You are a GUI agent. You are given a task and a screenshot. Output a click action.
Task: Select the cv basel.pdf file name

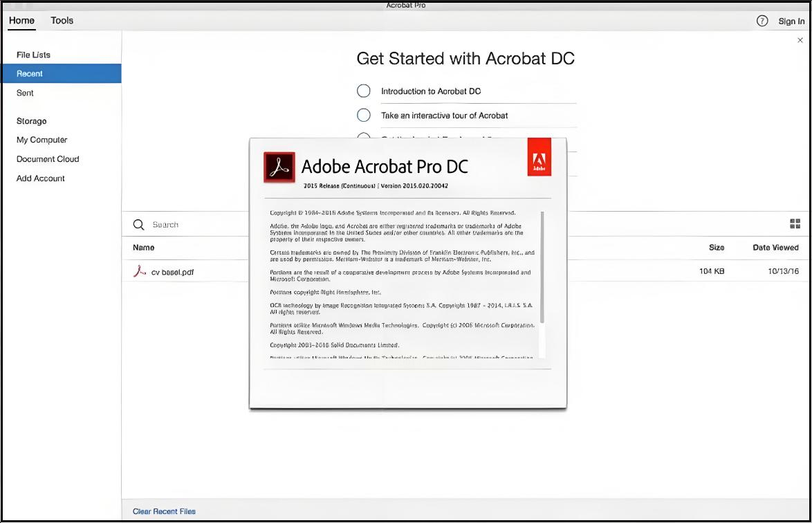pyautogui.click(x=172, y=272)
